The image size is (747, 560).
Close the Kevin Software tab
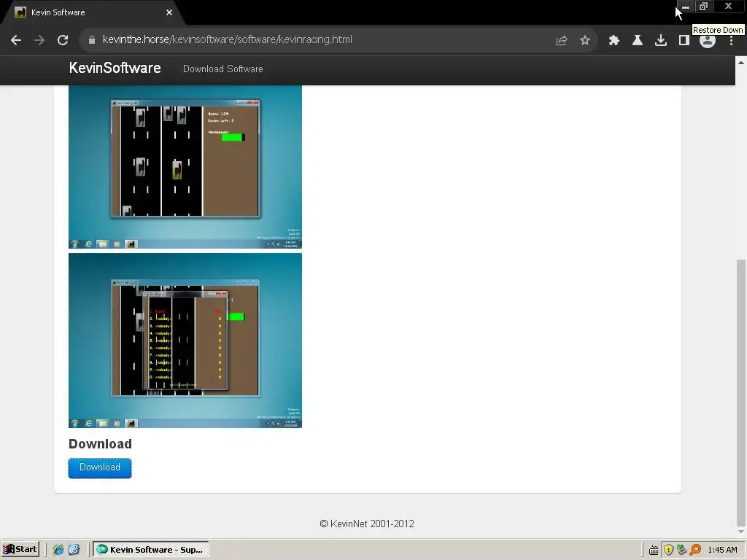(169, 12)
